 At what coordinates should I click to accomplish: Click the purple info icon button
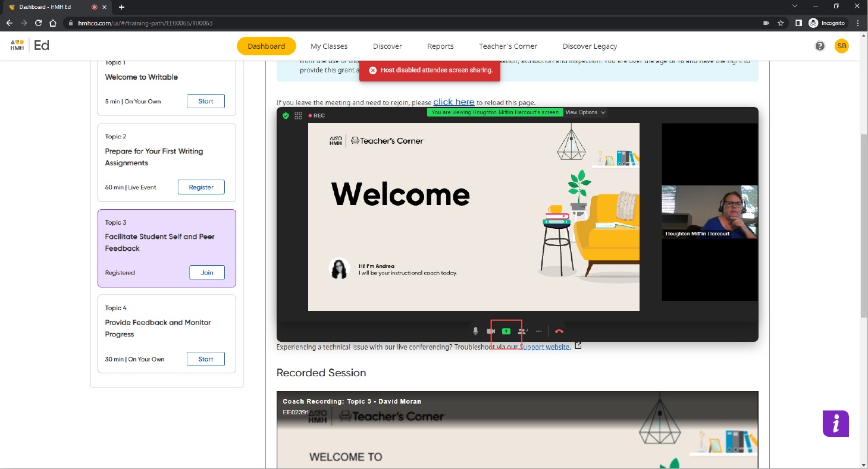click(x=835, y=423)
